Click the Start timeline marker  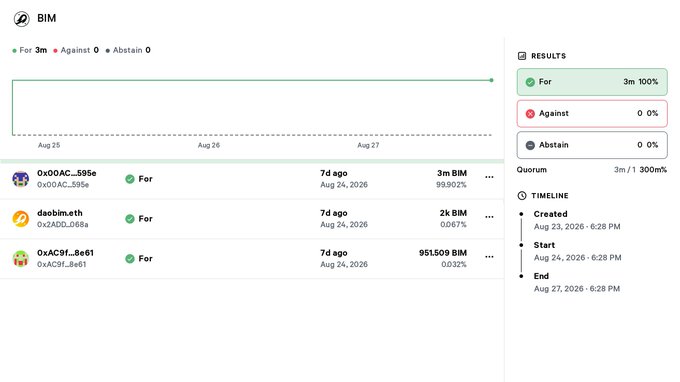pyautogui.click(x=521, y=245)
